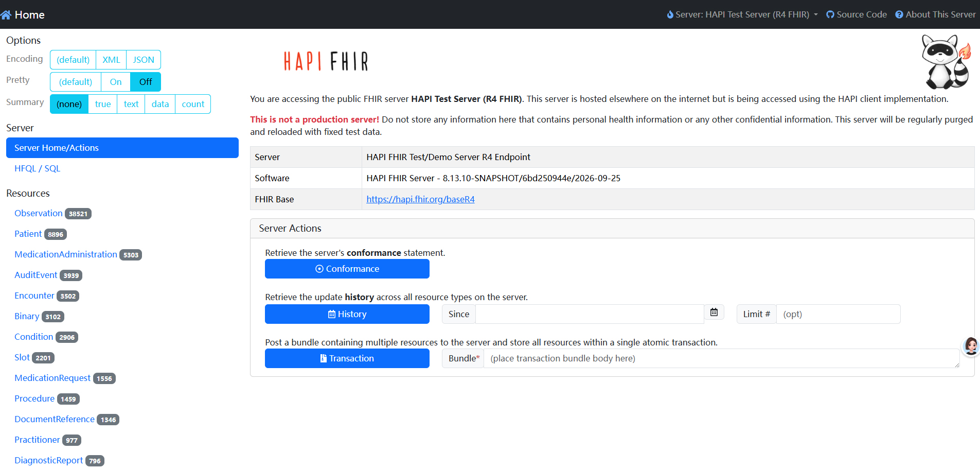
Task: Open the Server selection dropdown
Action: tap(742, 14)
